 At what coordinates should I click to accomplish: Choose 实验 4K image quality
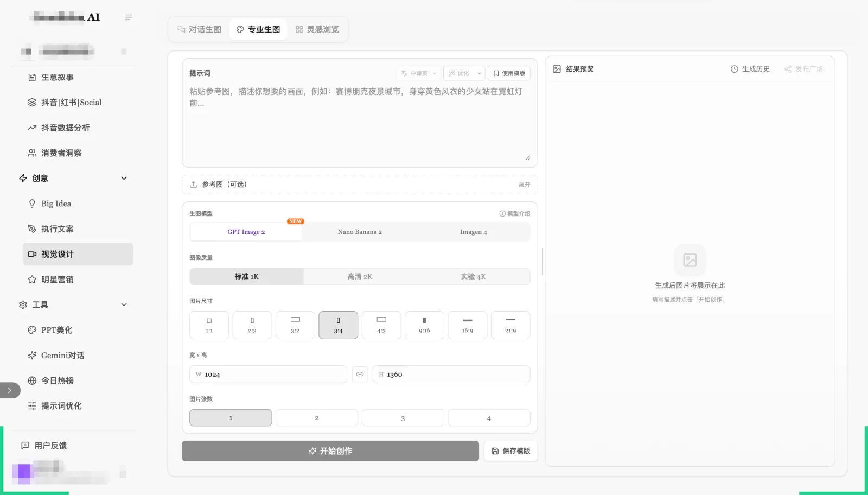click(x=473, y=276)
